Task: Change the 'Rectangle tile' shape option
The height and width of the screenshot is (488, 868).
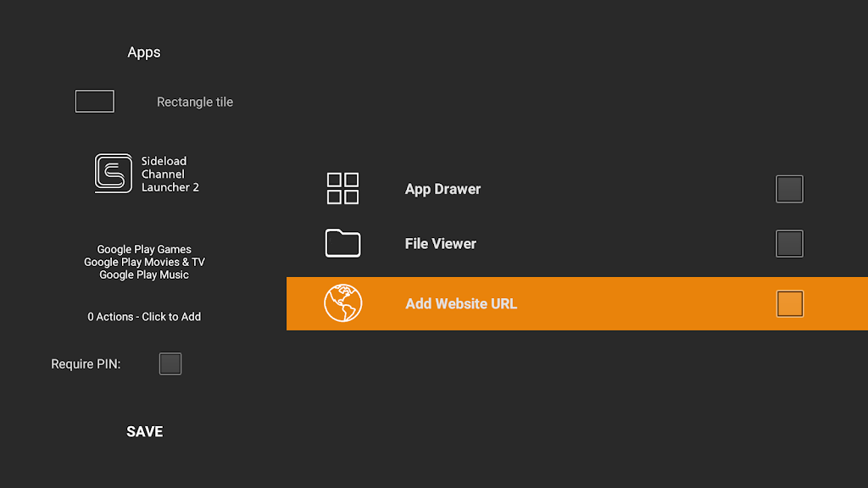Action: [195, 102]
